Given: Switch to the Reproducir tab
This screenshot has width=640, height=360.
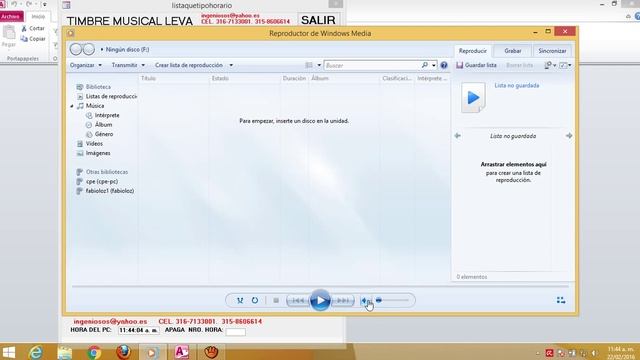Looking at the screenshot, I should click(x=472, y=51).
